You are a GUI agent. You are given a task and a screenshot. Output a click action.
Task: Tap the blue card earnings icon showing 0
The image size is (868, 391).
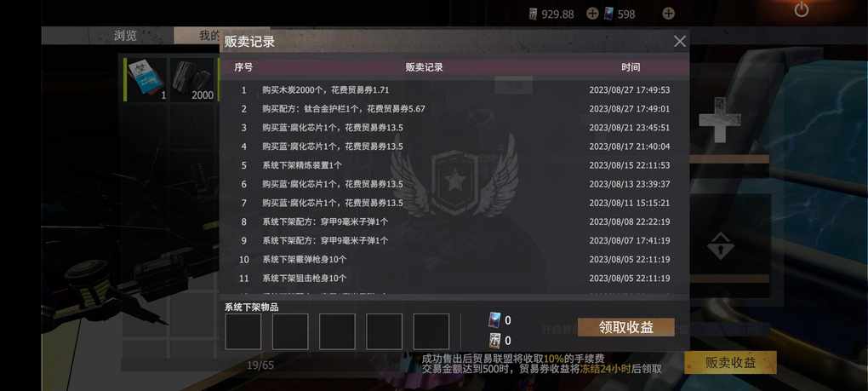point(494,320)
